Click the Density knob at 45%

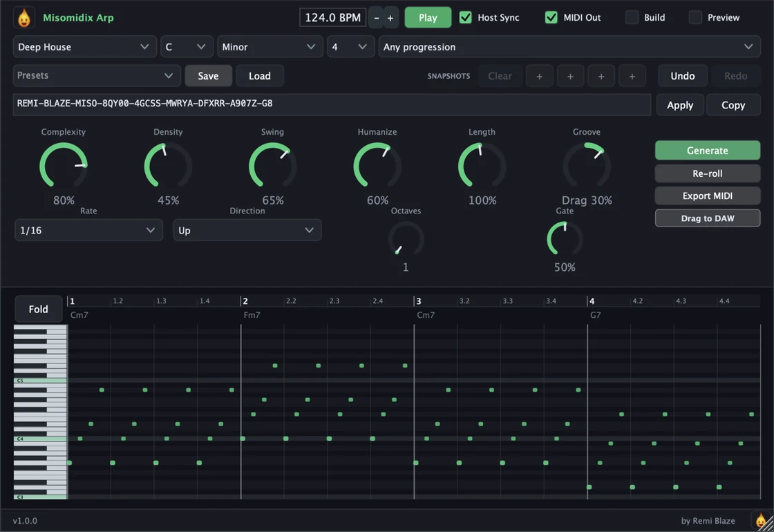click(x=168, y=167)
